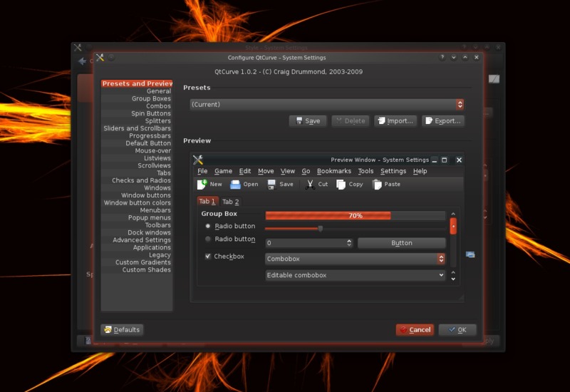Screen dimensions: 570x392
Task: Click the Cut scissors icon
Action: pyautogui.click(x=310, y=185)
